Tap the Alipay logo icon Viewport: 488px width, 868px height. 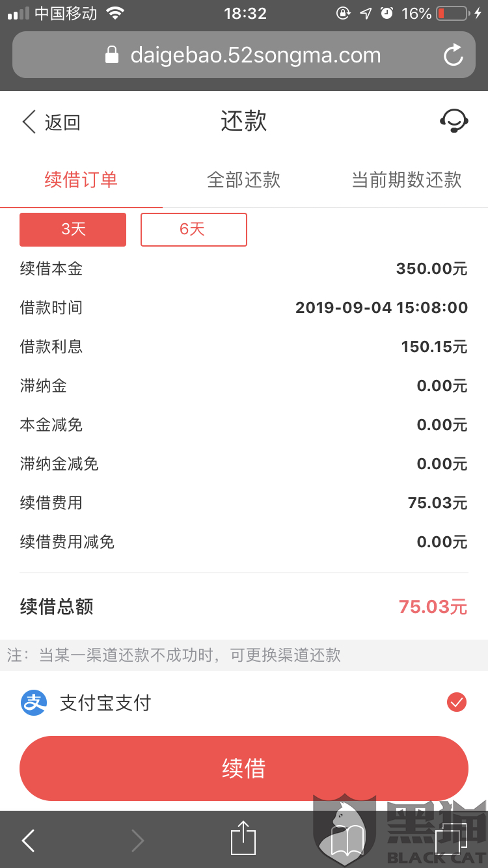tap(34, 703)
